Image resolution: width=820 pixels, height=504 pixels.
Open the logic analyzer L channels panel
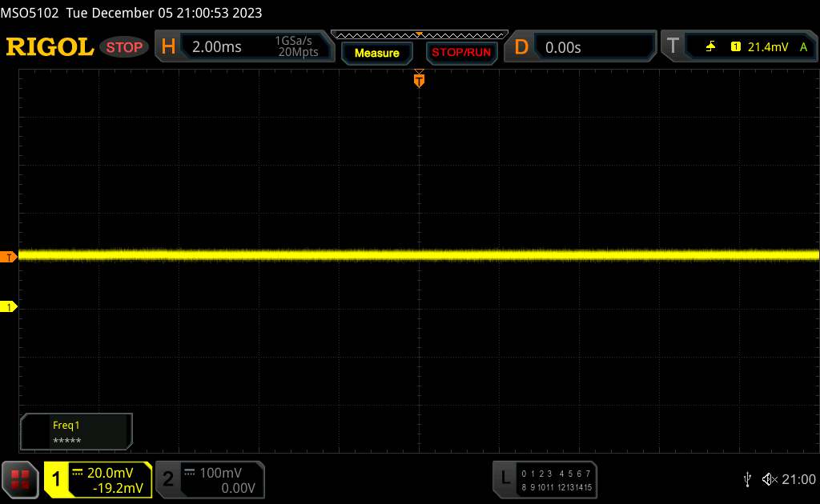click(545, 479)
